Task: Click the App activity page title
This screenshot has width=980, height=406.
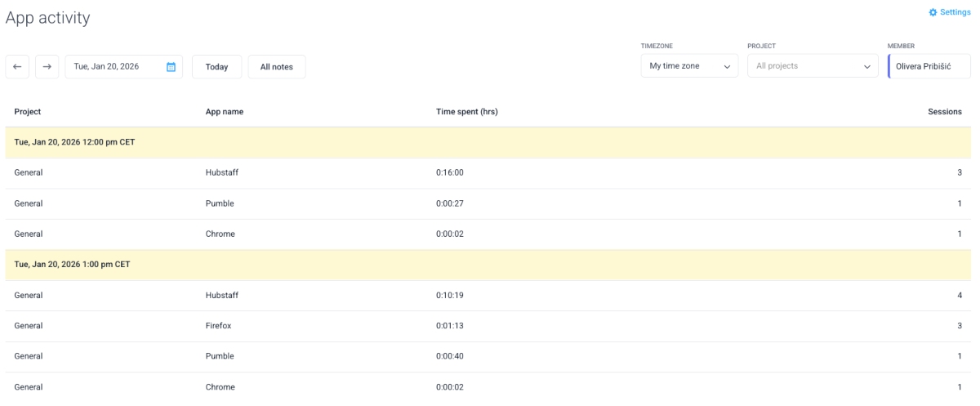Action: click(48, 18)
